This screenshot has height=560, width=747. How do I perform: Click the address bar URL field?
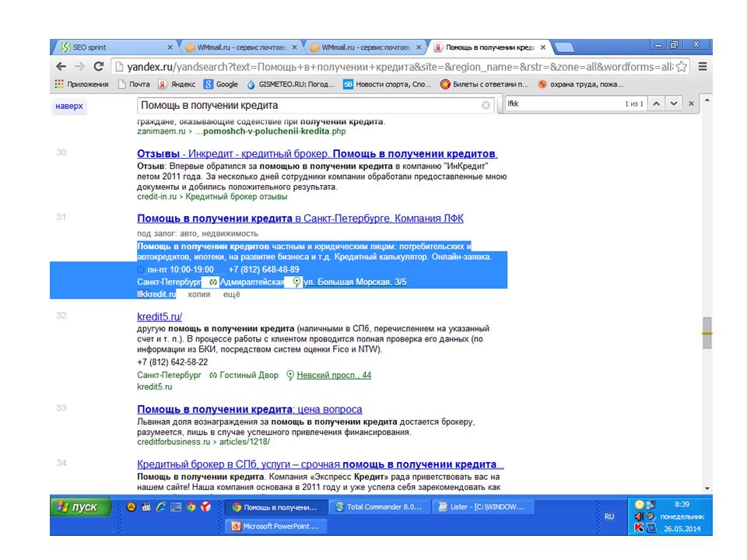[x=399, y=67]
